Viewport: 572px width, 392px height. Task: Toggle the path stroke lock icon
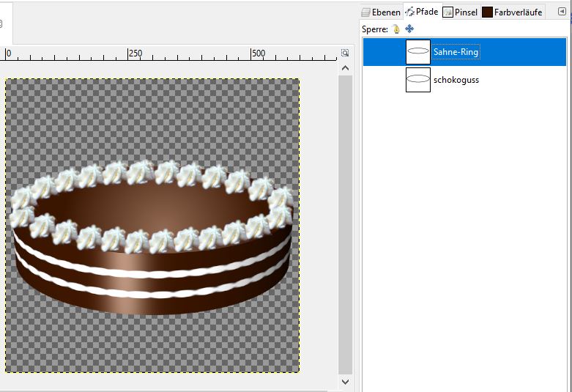click(x=396, y=29)
